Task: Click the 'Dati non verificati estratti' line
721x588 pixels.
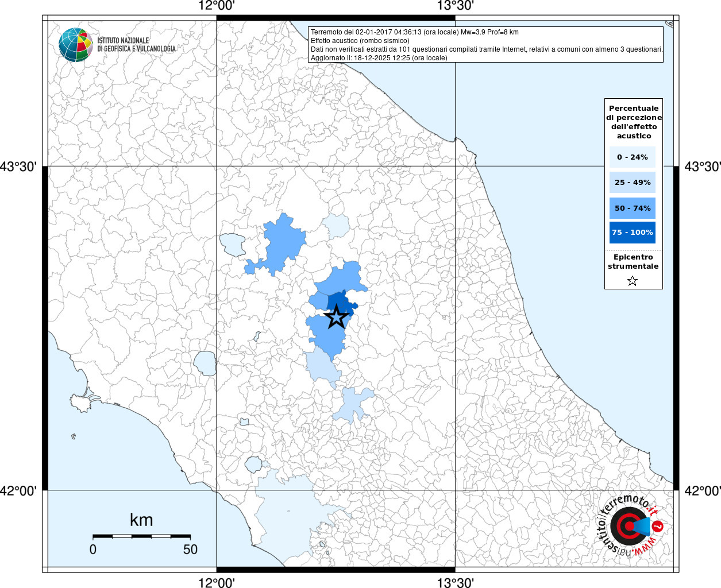Action: point(487,49)
